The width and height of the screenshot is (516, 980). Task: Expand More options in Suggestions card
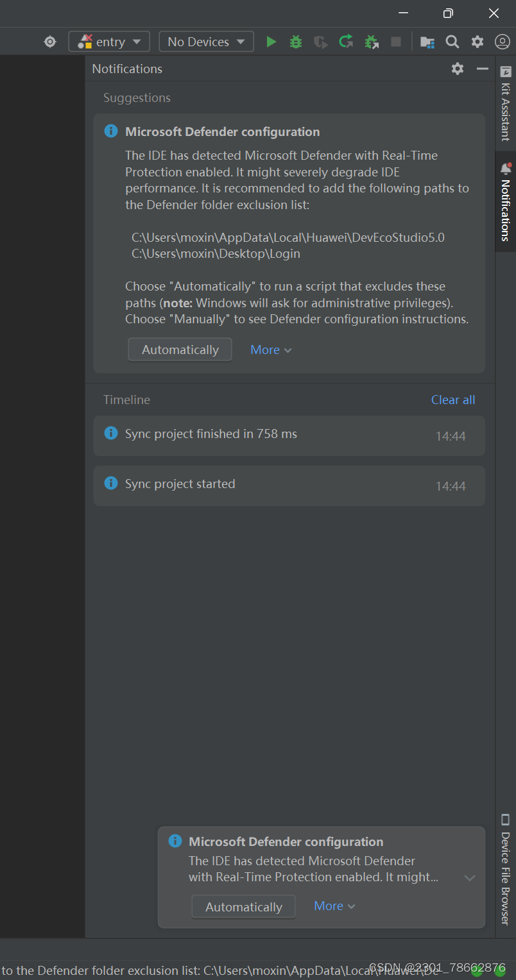click(271, 350)
